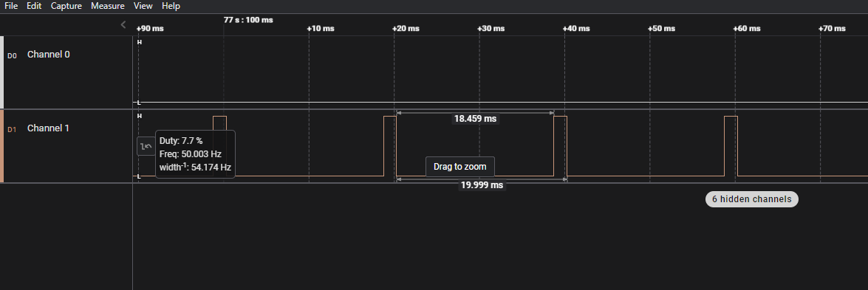Click the falling-edge measurement icon on Channel 1
The image size is (868, 290).
point(146,147)
